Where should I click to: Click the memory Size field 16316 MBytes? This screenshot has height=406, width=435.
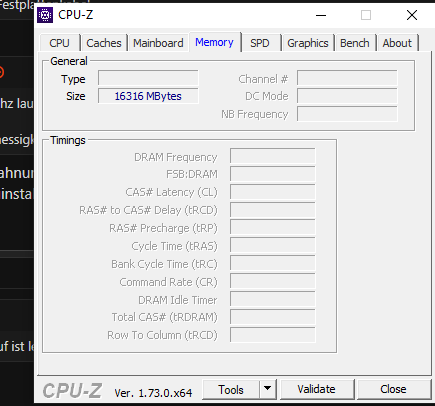(148, 96)
